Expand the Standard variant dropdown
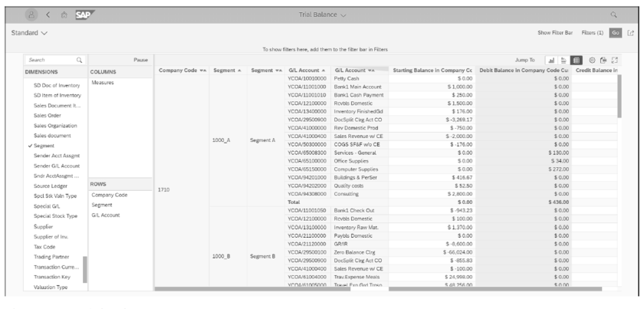Image resolution: width=644 pixels, height=309 pixels. (29, 35)
